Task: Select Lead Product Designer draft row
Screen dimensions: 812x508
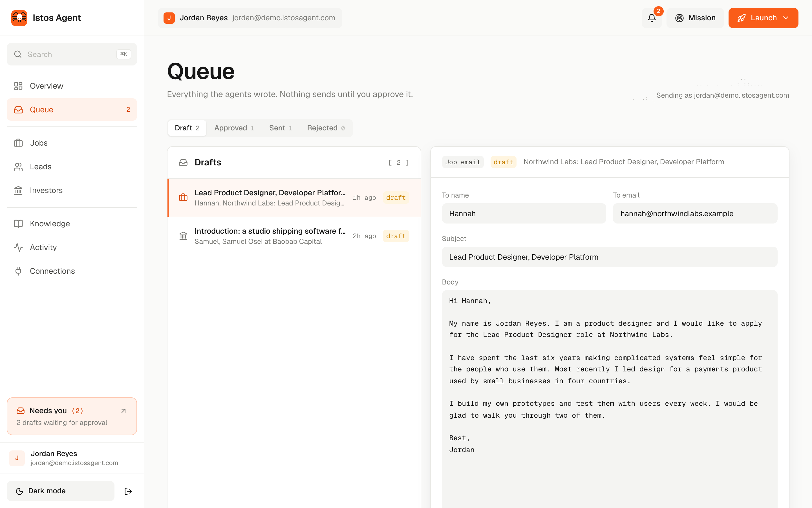Action: point(294,198)
